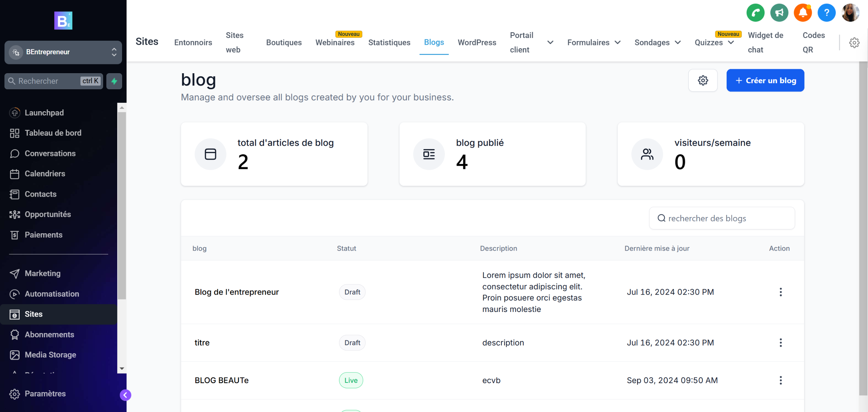Open Conversations in the sidebar
868x412 pixels.
coord(50,153)
